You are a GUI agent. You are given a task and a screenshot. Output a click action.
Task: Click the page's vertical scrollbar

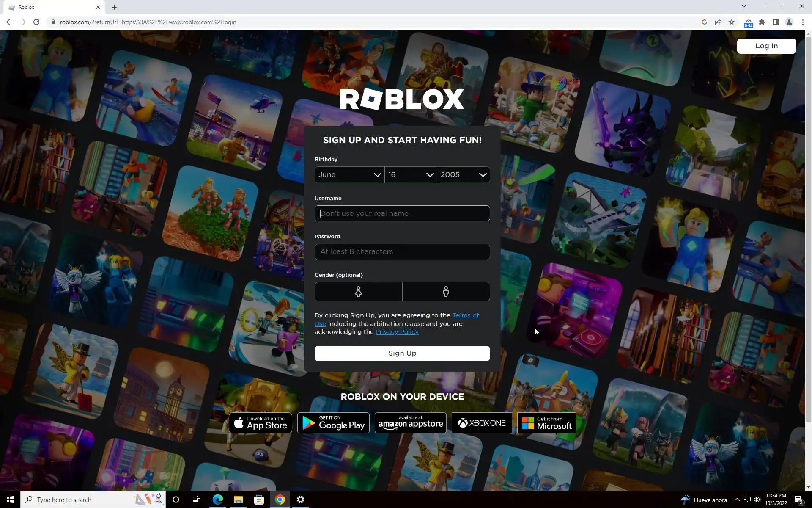click(808, 229)
